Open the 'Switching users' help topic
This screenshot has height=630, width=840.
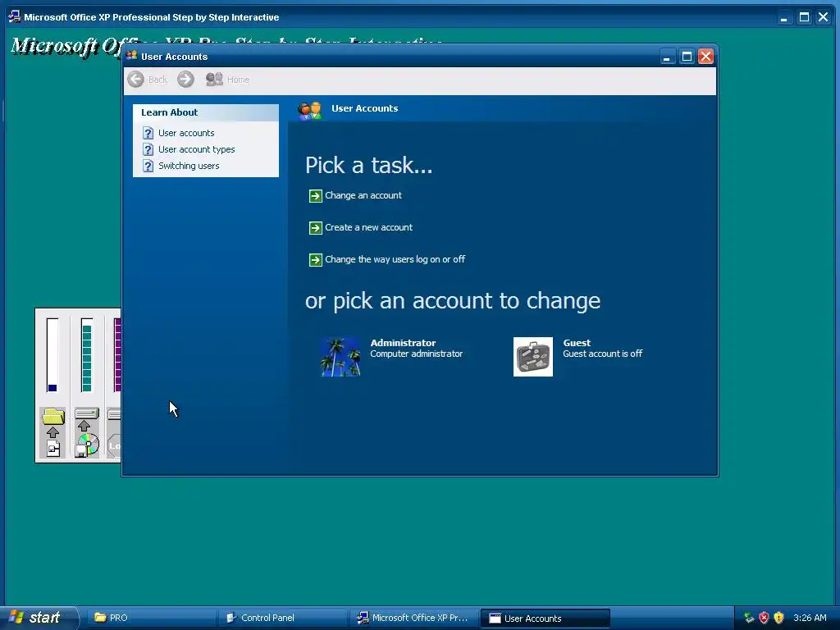[189, 166]
